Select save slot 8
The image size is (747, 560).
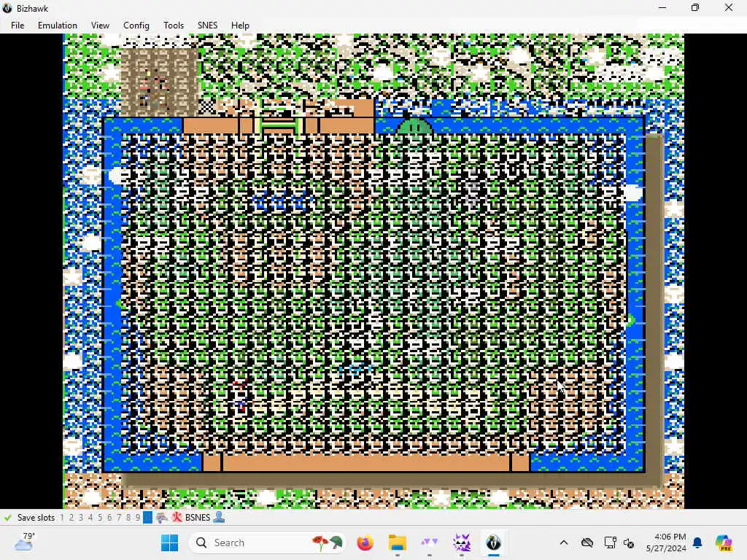(x=128, y=517)
